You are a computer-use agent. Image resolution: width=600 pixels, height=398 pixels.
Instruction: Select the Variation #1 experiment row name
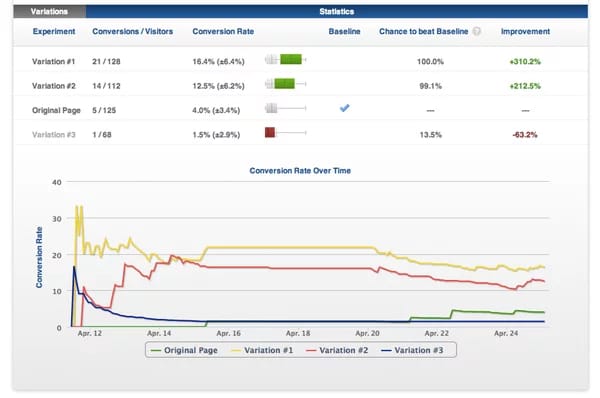click(54, 61)
